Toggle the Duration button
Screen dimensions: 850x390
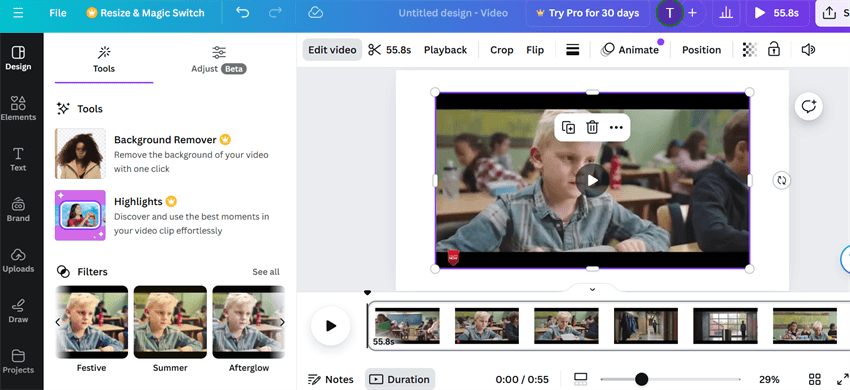click(400, 379)
